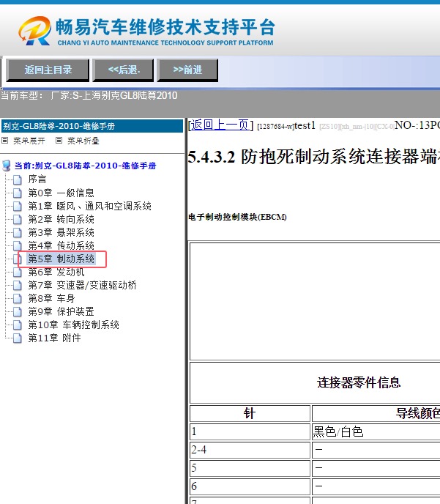Click the page icon next to 第9章

(18, 311)
